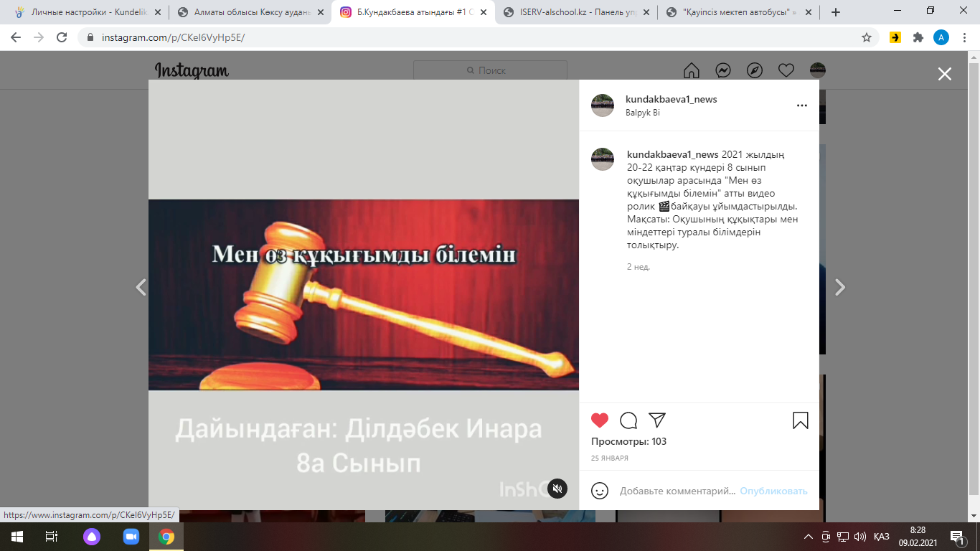Save the post with the bookmark icon

(x=801, y=420)
